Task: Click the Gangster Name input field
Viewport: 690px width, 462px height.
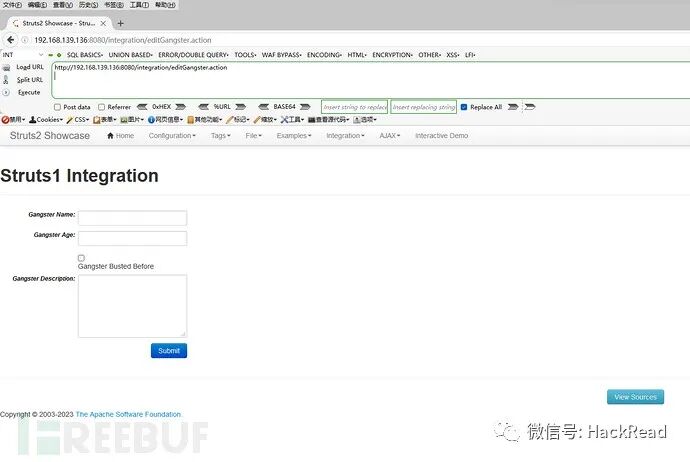Action: pos(132,218)
